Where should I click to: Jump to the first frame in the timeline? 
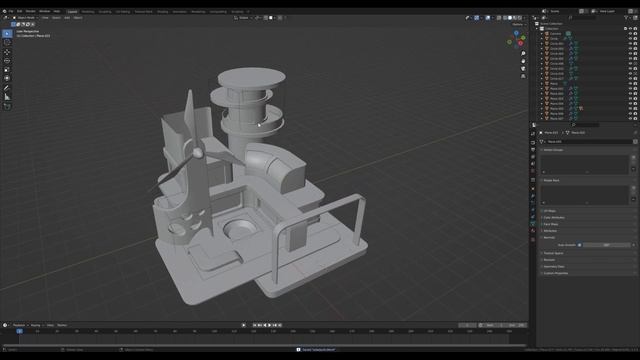pyautogui.click(x=255, y=325)
